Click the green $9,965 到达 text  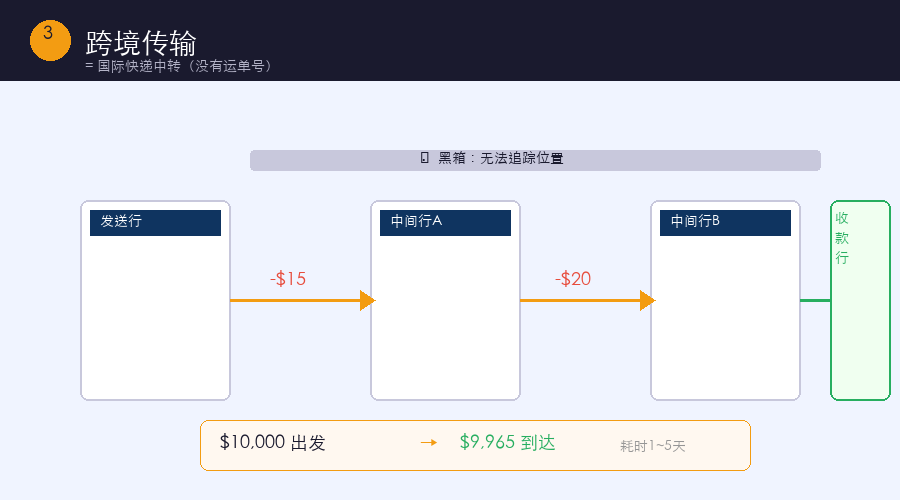[507, 443]
